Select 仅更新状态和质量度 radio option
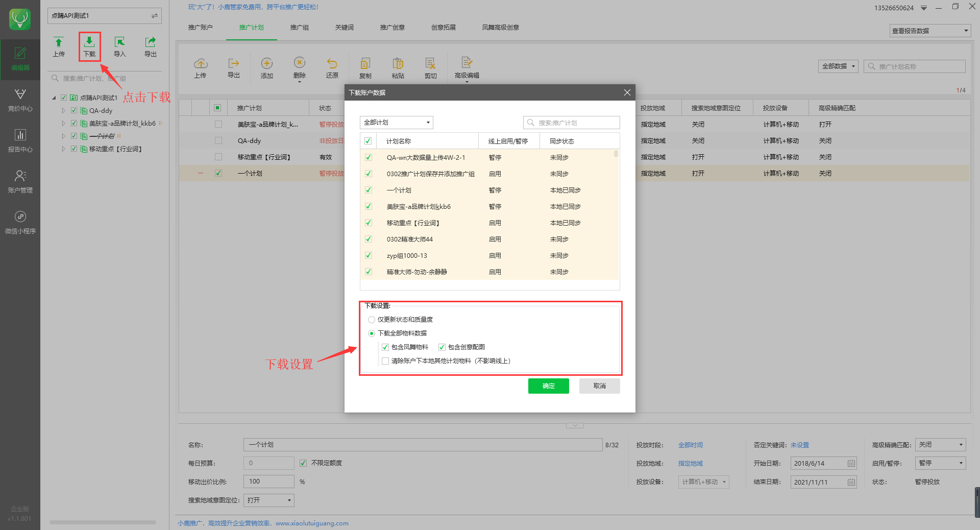Screen dimensions: 980x530 coord(372,320)
